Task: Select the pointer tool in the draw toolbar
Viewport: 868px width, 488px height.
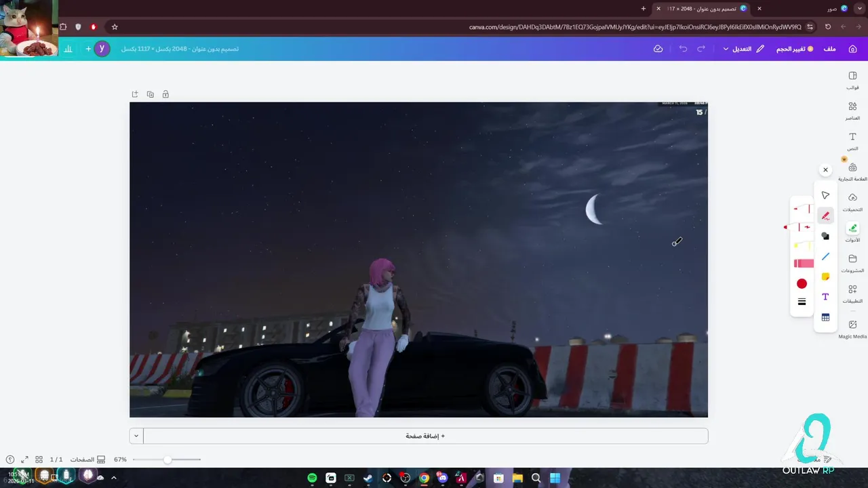Action: (825, 195)
